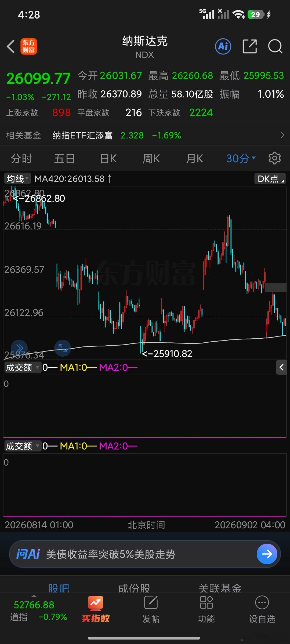The width and height of the screenshot is (290, 644).
Task: Tap the chart low marker 25910.82
Action: (167, 354)
